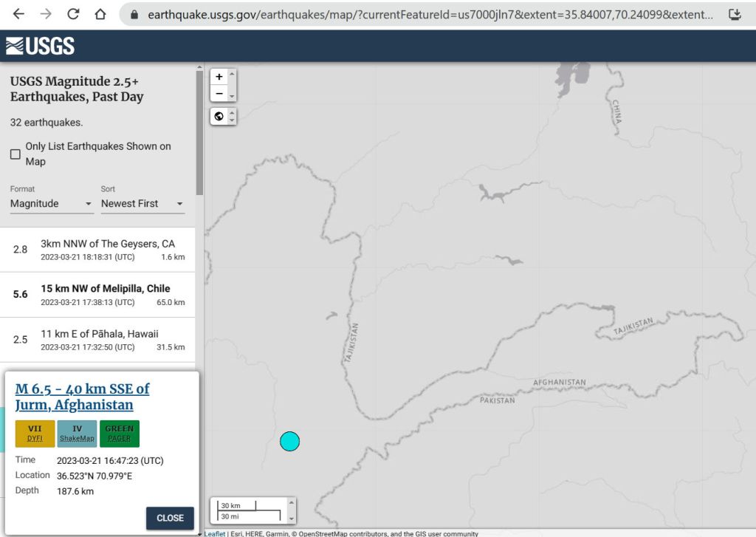Zoom in the map with plus button
Image resolution: width=756 pixels, height=537 pixels.
click(x=219, y=77)
